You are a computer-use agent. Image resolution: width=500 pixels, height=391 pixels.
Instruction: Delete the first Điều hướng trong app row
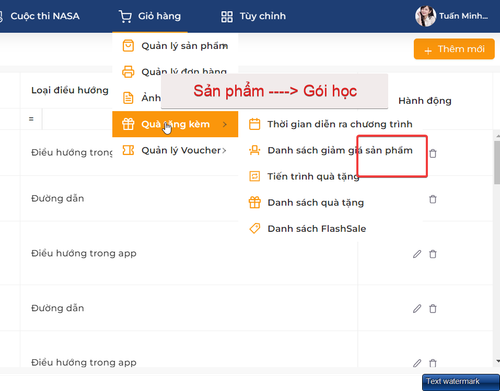pyautogui.click(x=433, y=153)
